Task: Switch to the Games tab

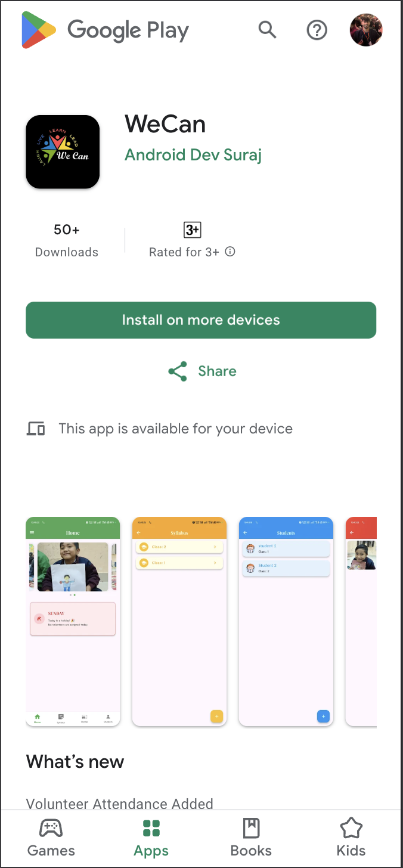Action: [51, 838]
